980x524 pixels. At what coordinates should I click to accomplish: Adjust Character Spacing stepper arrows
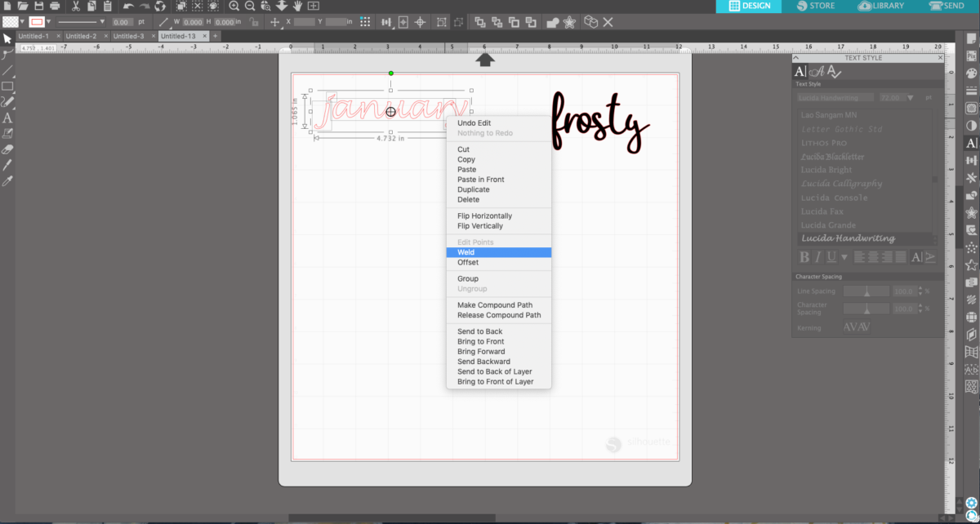(920, 309)
